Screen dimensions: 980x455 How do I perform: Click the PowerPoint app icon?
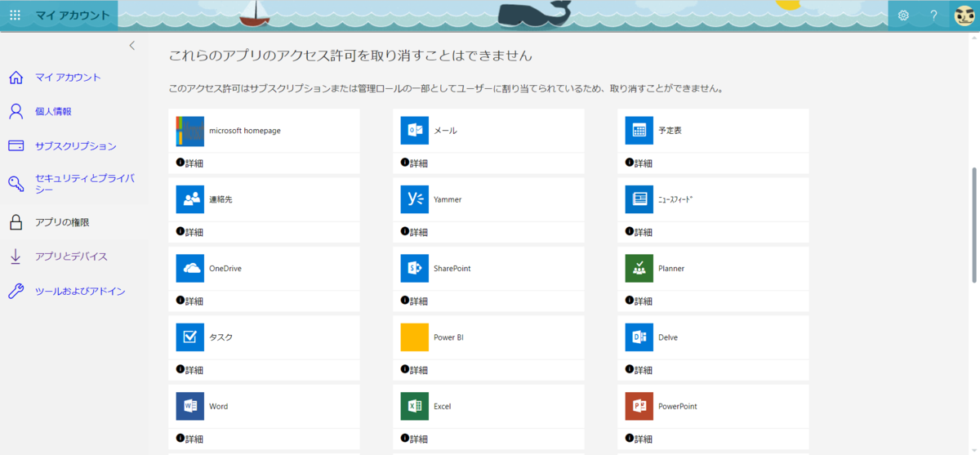tap(639, 406)
